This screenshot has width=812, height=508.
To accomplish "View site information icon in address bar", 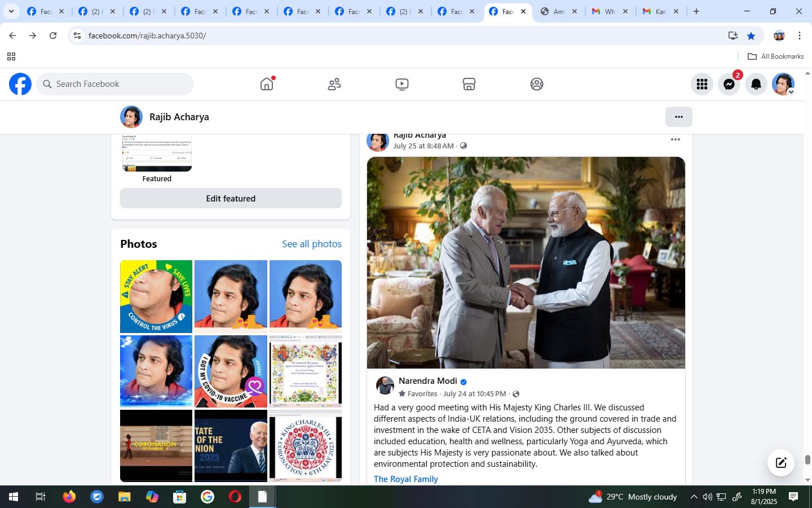I will pos(77,36).
